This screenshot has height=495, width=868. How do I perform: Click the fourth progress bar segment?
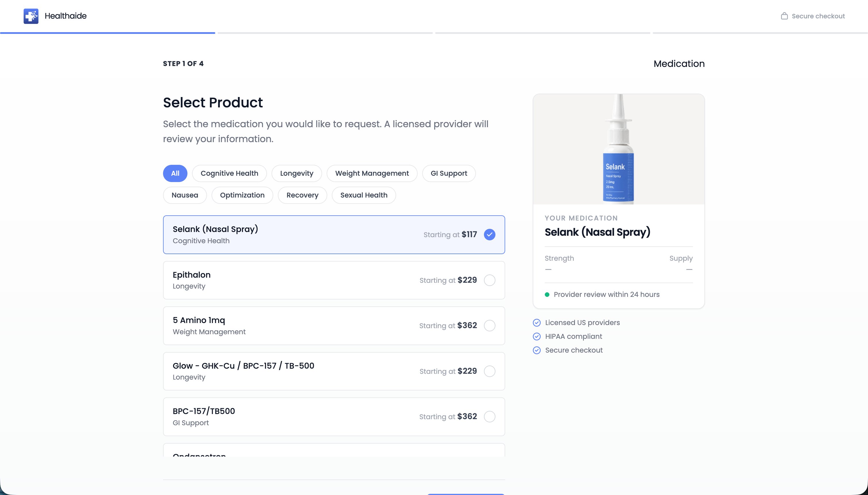[760, 33]
